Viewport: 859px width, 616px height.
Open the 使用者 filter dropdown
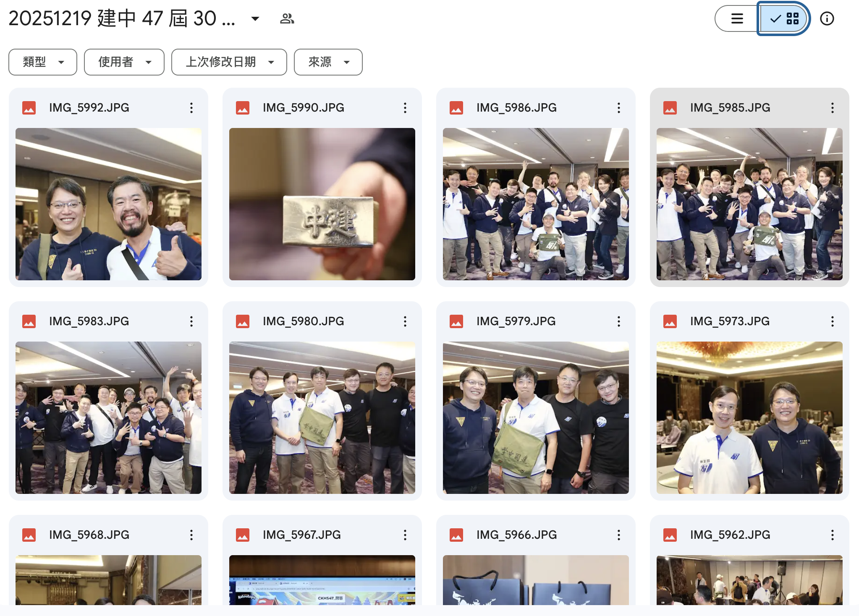coord(124,62)
